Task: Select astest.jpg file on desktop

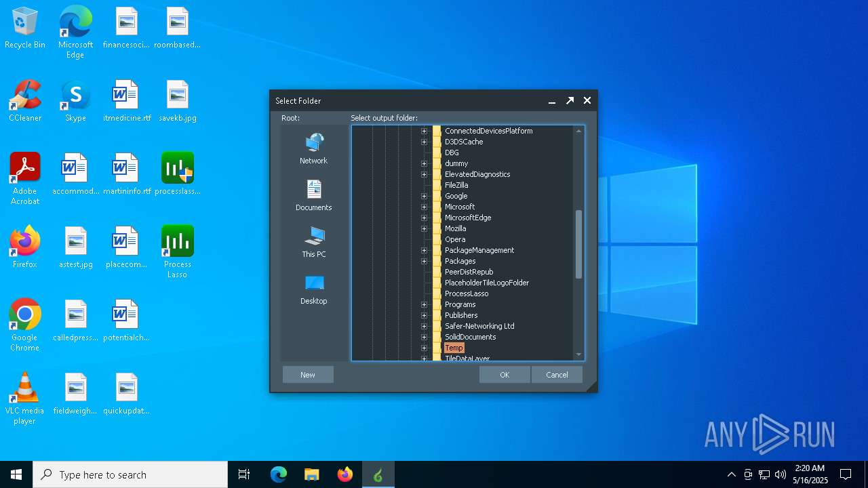Action: tap(75, 247)
